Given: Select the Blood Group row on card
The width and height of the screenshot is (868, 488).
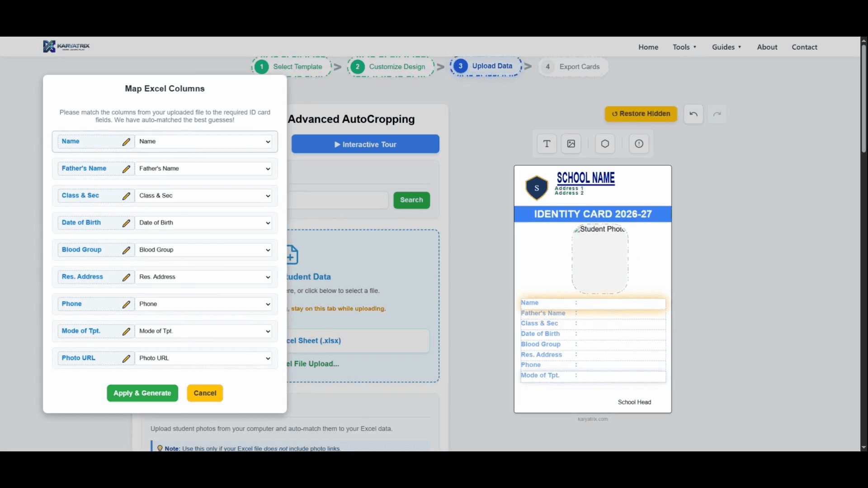Looking at the screenshot, I should [x=593, y=344].
